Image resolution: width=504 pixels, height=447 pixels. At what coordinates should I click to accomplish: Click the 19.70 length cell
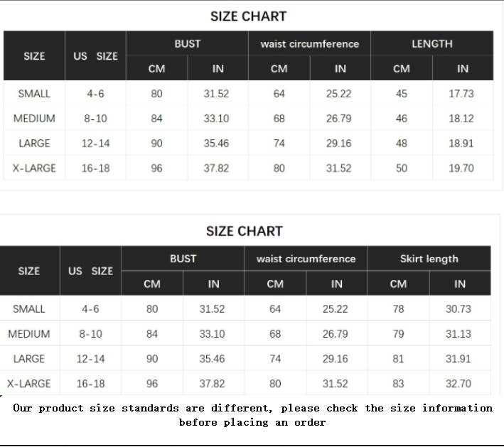[461, 168]
